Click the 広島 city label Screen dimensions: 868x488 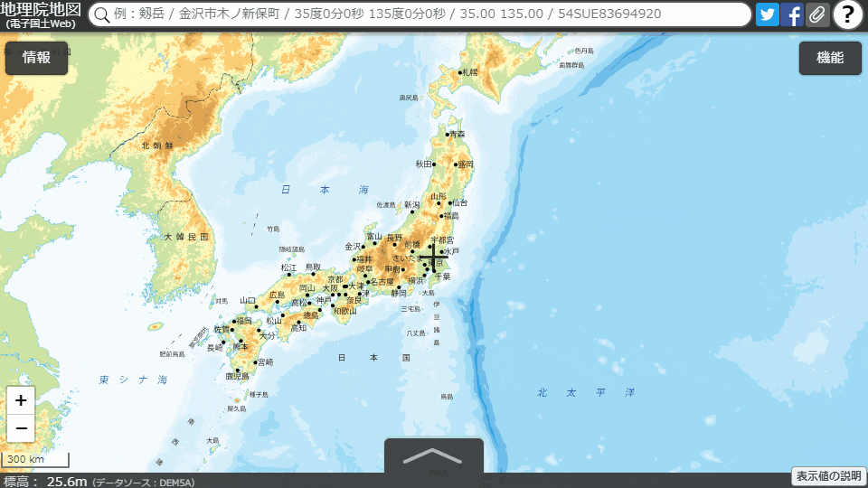click(x=277, y=295)
